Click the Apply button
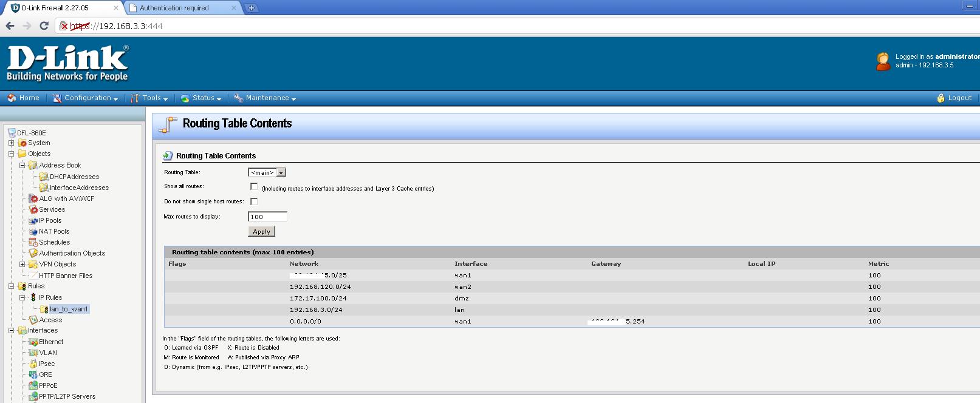 261,231
